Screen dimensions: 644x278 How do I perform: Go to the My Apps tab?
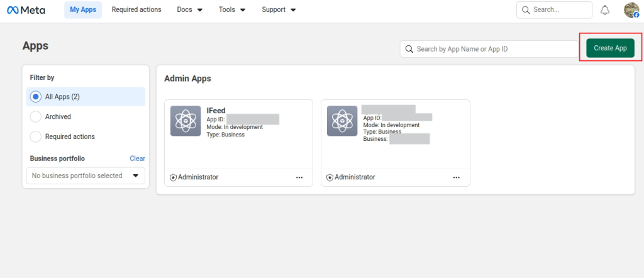click(x=83, y=10)
